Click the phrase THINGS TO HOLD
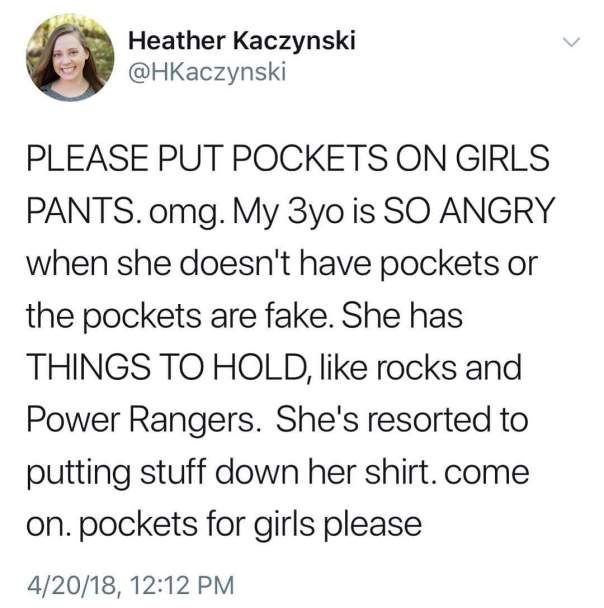This screenshot has height=608, width=604. pos(167,367)
